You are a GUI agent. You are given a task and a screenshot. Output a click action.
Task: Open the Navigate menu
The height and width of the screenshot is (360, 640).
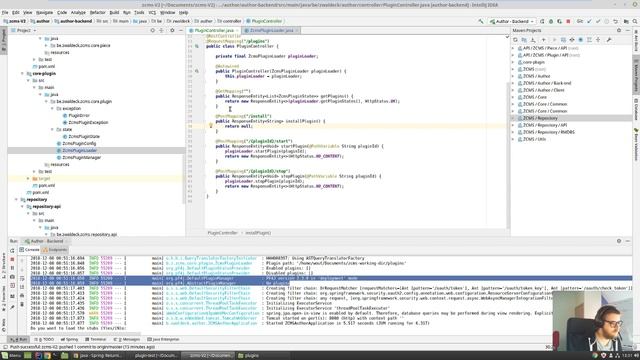pyautogui.click(x=44, y=13)
